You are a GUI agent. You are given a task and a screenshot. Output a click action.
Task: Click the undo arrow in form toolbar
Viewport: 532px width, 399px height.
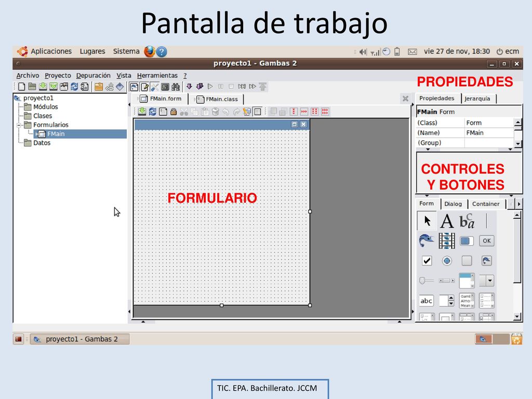coord(225,112)
